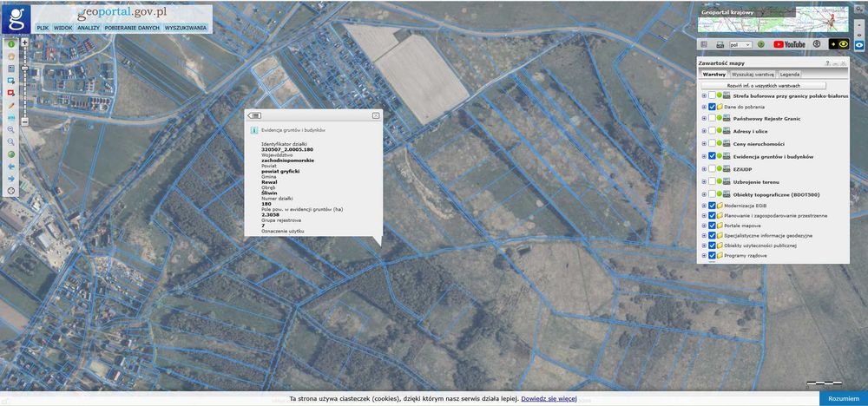Open the 'pol' language dropdown

(740, 45)
